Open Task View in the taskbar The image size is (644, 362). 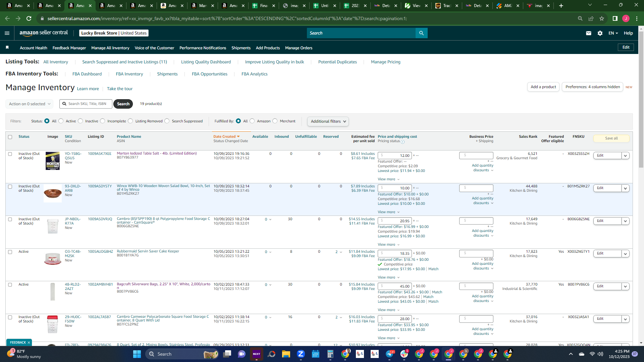coord(227,354)
